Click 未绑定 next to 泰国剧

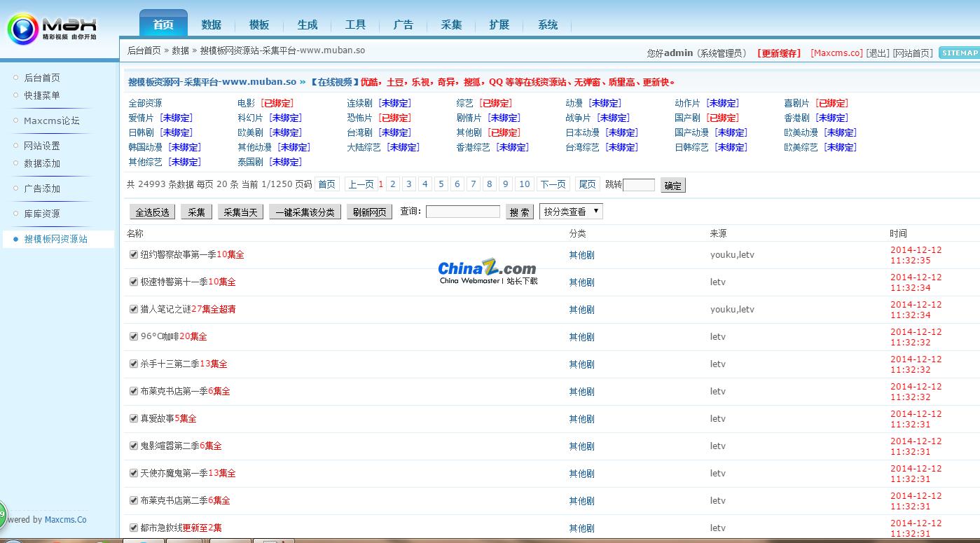coord(286,162)
